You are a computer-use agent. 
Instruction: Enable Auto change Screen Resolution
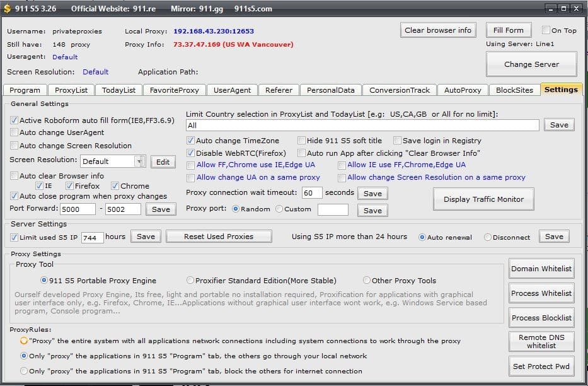pyautogui.click(x=14, y=145)
